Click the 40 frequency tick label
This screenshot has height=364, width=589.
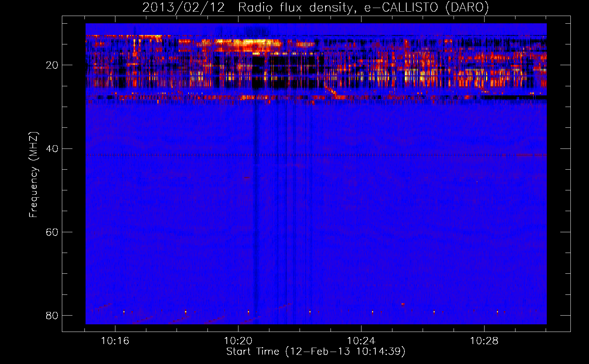pyautogui.click(x=52, y=149)
